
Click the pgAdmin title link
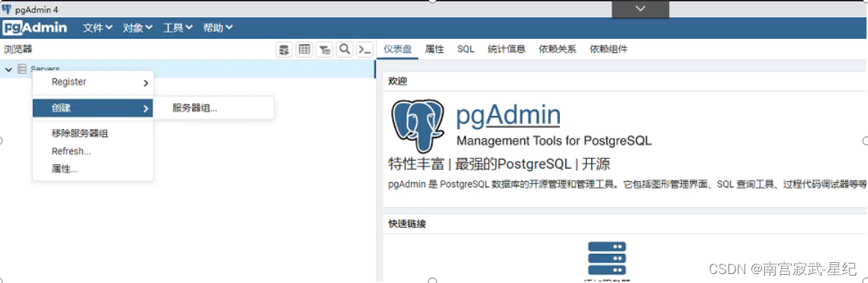click(508, 115)
